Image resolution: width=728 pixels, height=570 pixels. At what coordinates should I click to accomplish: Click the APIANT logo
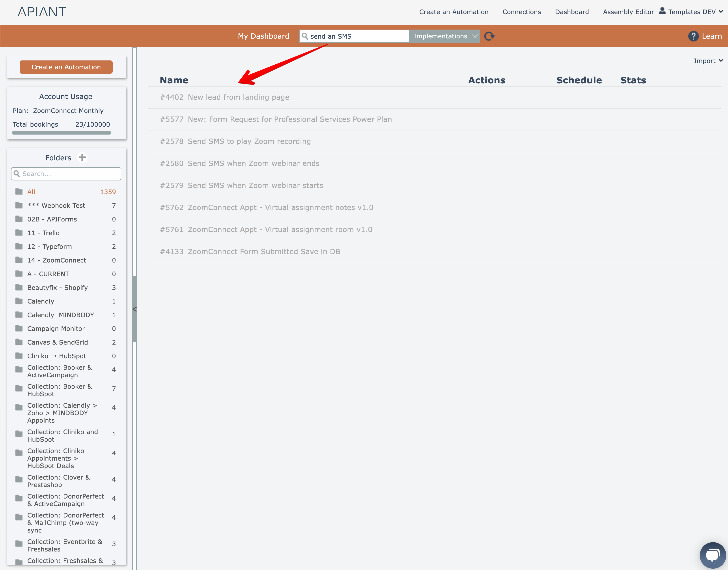pyautogui.click(x=42, y=12)
